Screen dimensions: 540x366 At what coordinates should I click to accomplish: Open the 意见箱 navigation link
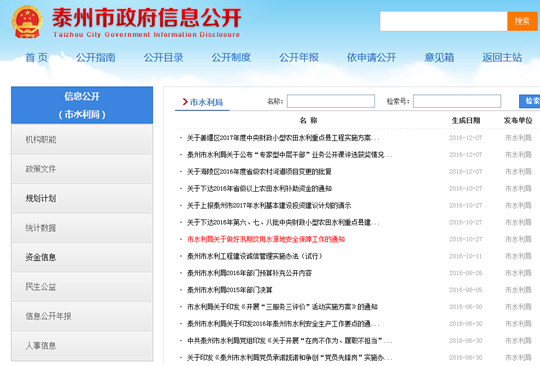click(x=439, y=57)
